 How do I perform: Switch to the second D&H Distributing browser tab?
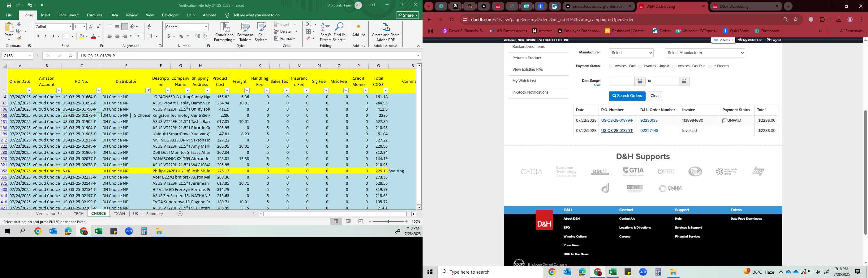point(746,6)
